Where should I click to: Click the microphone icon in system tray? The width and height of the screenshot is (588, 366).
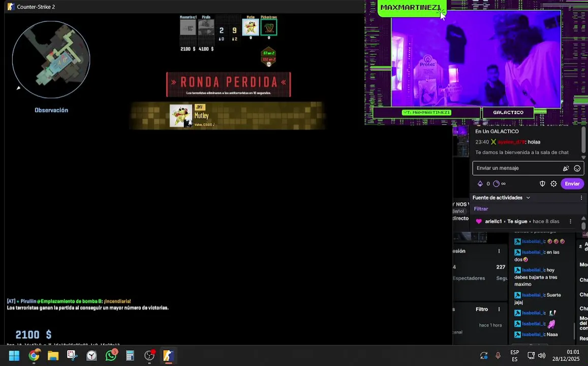(x=498, y=355)
